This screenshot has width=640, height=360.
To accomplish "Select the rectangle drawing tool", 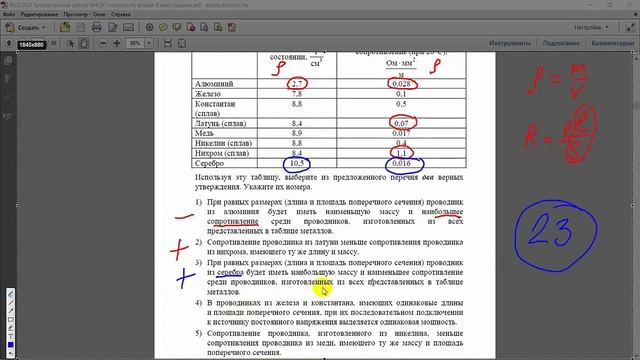I will point(11,320).
